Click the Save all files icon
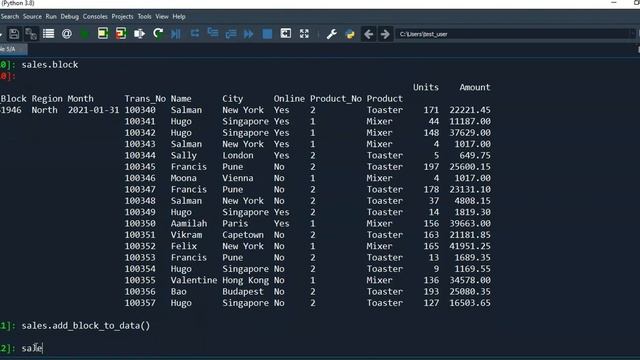Screen dimensions: 640x360 pyautogui.click(x=31, y=34)
